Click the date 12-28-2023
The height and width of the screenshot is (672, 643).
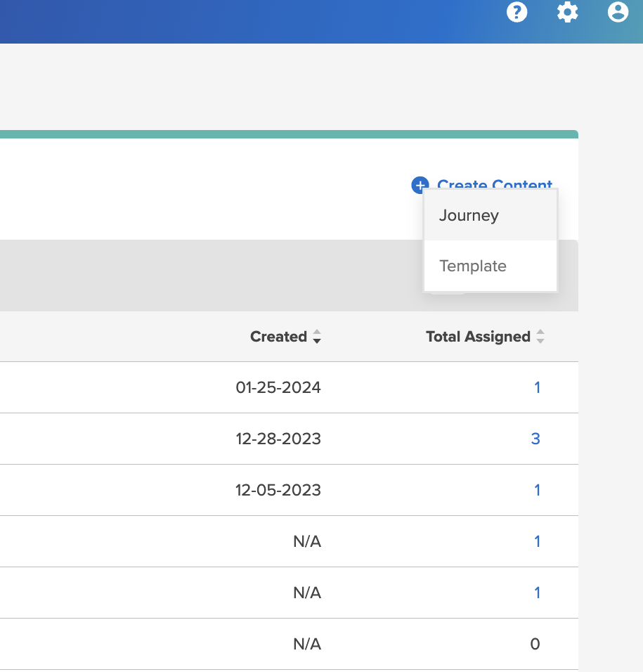pos(278,439)
